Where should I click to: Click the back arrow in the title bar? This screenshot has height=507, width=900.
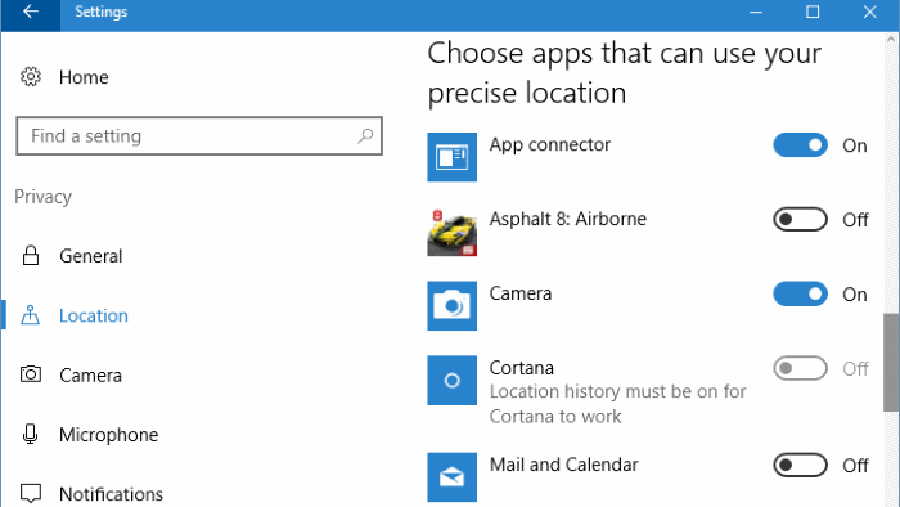pyautogui.click(x=30, y=12)
